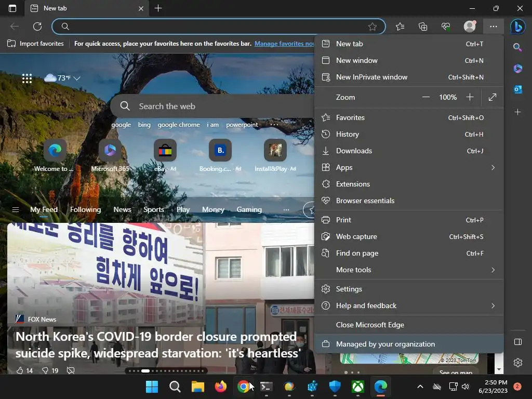Open the Favorites list toolbar icon
The width and height of the screenshot is (532, 399).
tap(401, 26)
